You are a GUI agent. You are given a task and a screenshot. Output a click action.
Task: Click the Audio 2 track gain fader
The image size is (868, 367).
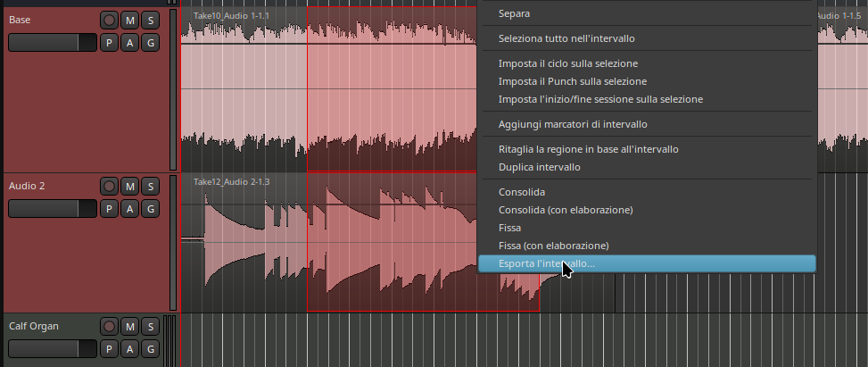52,209
